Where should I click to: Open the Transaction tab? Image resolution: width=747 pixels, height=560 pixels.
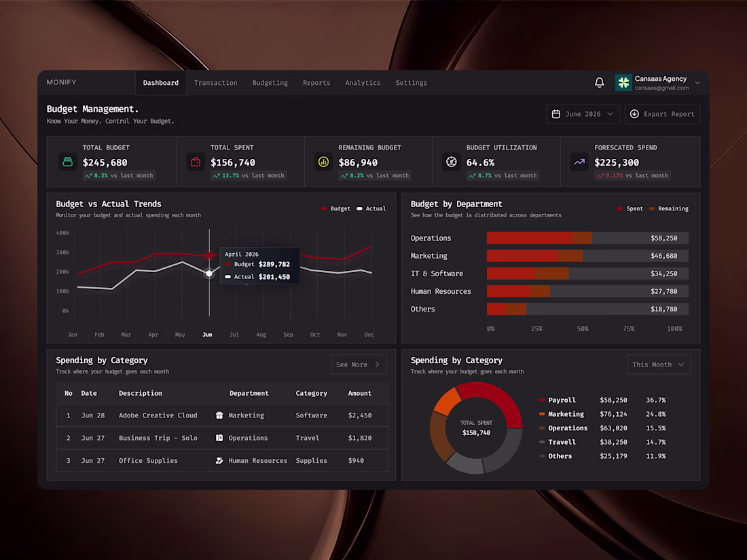pyautogui.click(x=215, y=83)
